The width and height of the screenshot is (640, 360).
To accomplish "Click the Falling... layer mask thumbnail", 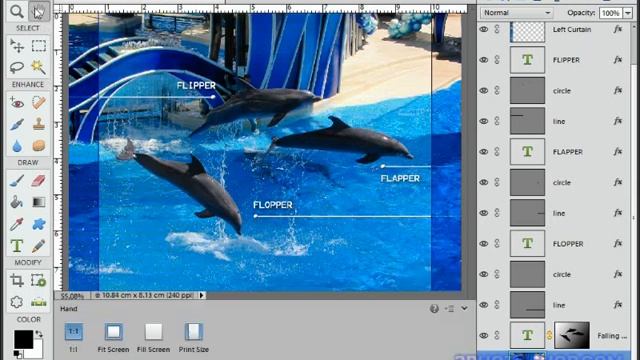I will pyautogui.click(x=571, y=336).
